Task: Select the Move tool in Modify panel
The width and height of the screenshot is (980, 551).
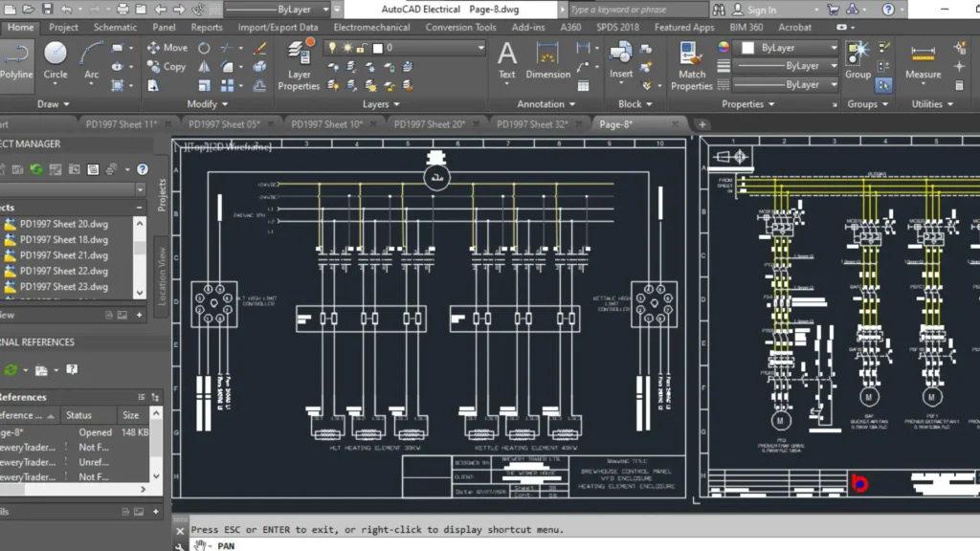Action: [x=170, y=48]
